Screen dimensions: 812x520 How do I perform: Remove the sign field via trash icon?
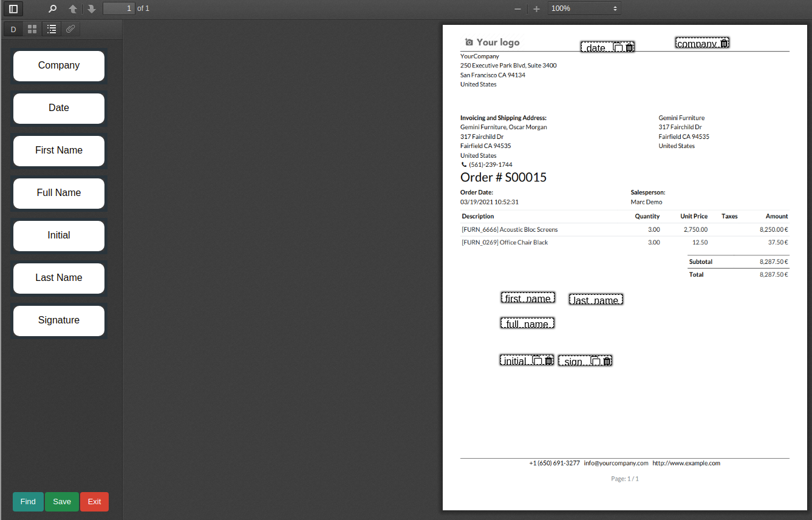coord(607,361)
